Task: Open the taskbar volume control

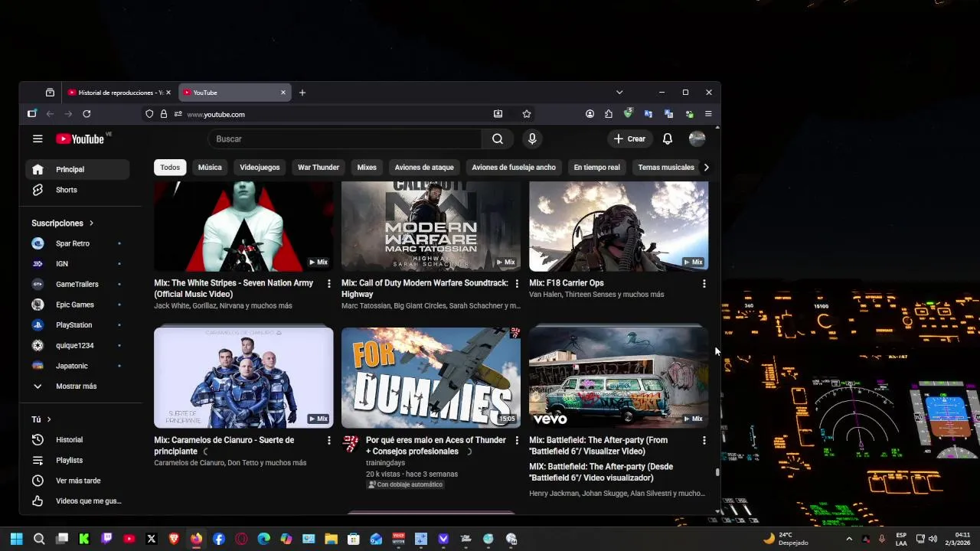Action: click(933, 540)
